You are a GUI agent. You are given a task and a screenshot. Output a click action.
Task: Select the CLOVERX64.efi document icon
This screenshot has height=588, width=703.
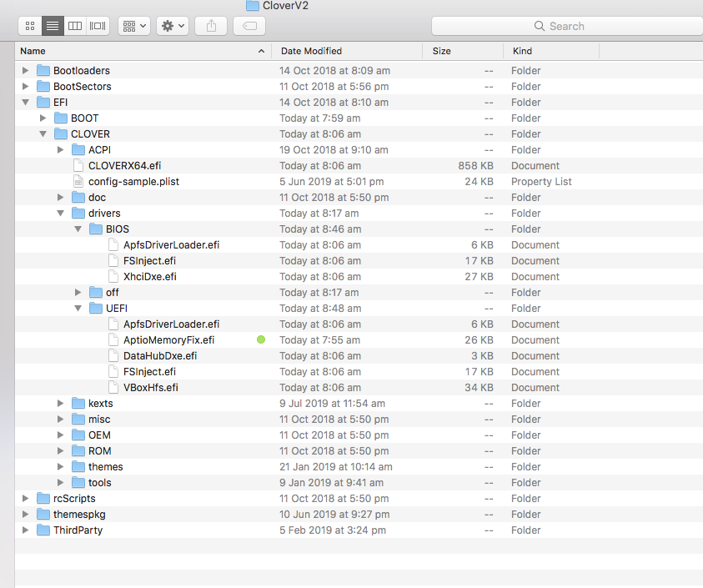pos(78,165)
